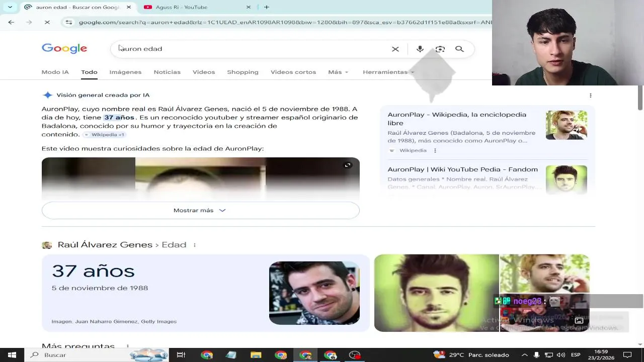Expand AI overview with 'Mostrar más'
The image size is (644, 362).
200,210
